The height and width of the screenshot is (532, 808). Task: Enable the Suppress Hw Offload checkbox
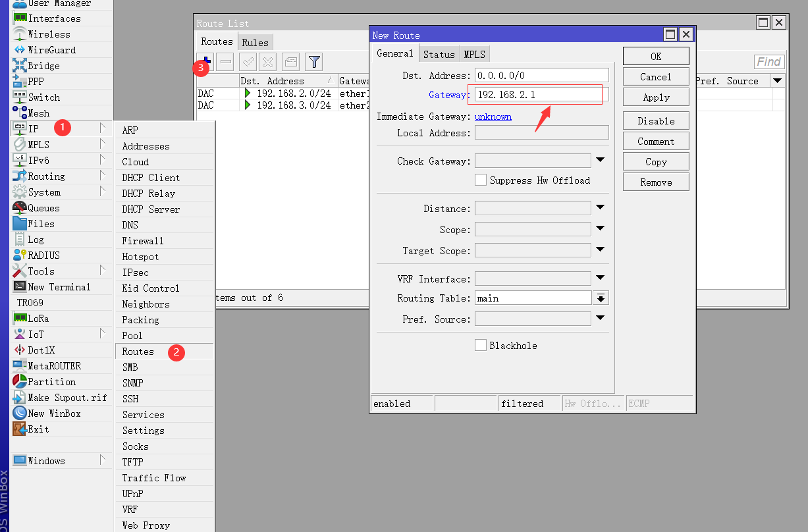click(480, 180)
